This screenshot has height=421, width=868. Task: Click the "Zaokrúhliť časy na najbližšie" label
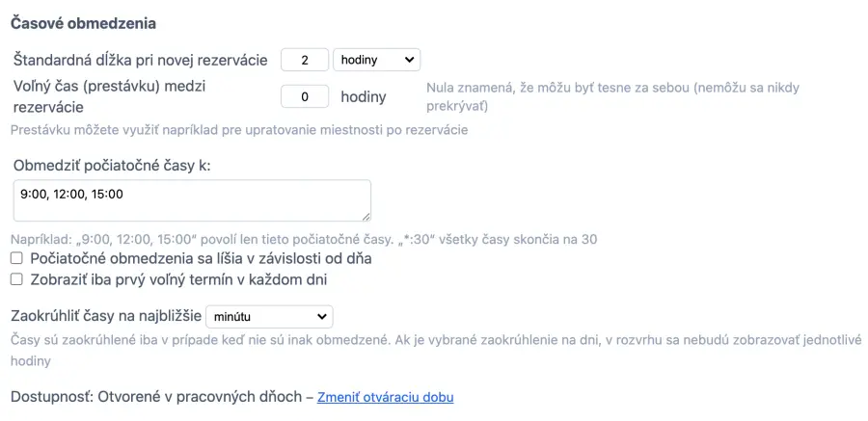point(105,315)
